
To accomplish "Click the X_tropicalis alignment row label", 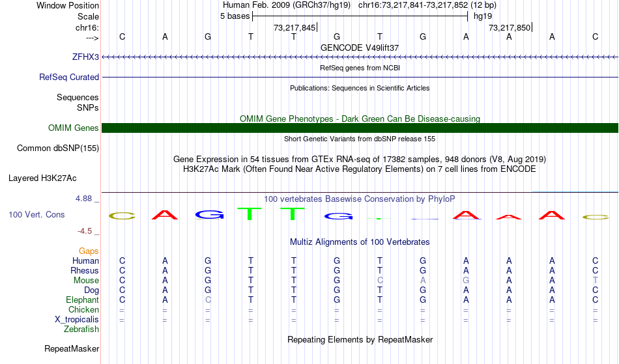I will tap(77, 320).
